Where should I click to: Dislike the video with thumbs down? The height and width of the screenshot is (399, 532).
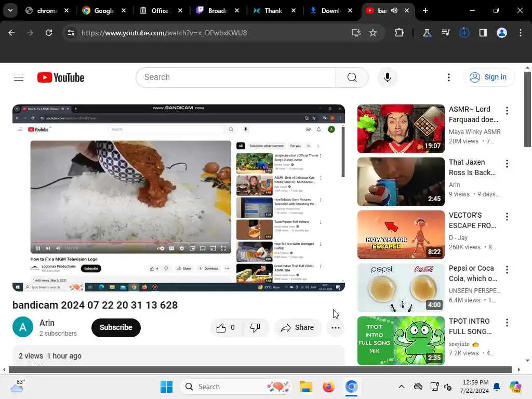point(255,327)
